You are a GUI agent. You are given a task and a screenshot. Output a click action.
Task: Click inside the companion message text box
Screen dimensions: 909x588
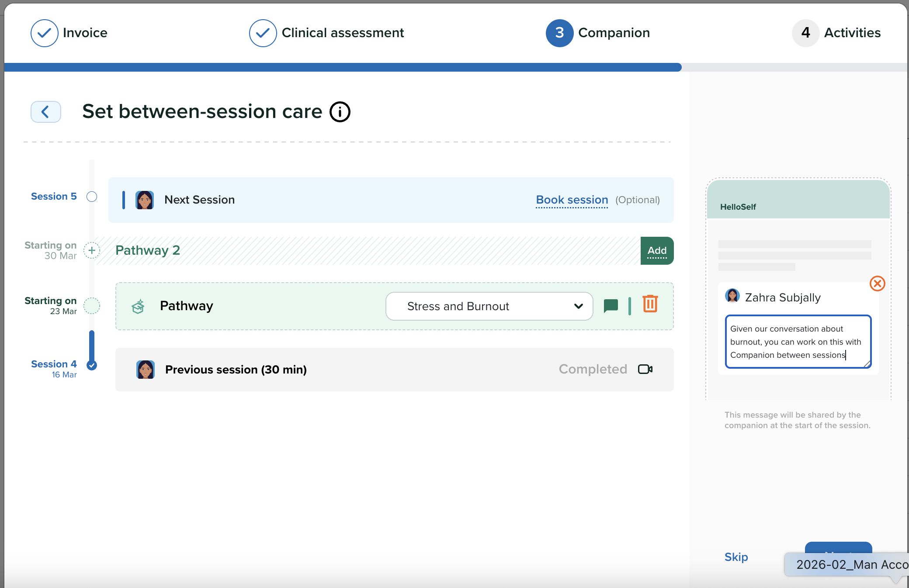coord(798,342)
